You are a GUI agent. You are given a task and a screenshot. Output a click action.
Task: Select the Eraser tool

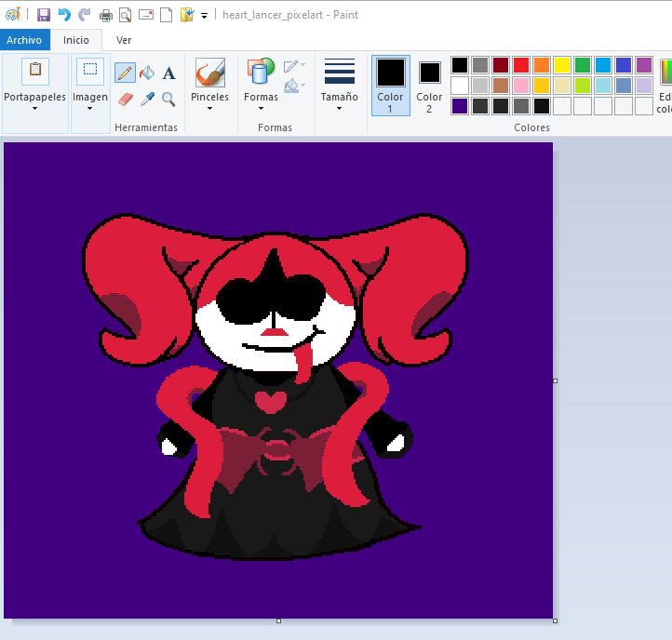click(x=125, y=100)
